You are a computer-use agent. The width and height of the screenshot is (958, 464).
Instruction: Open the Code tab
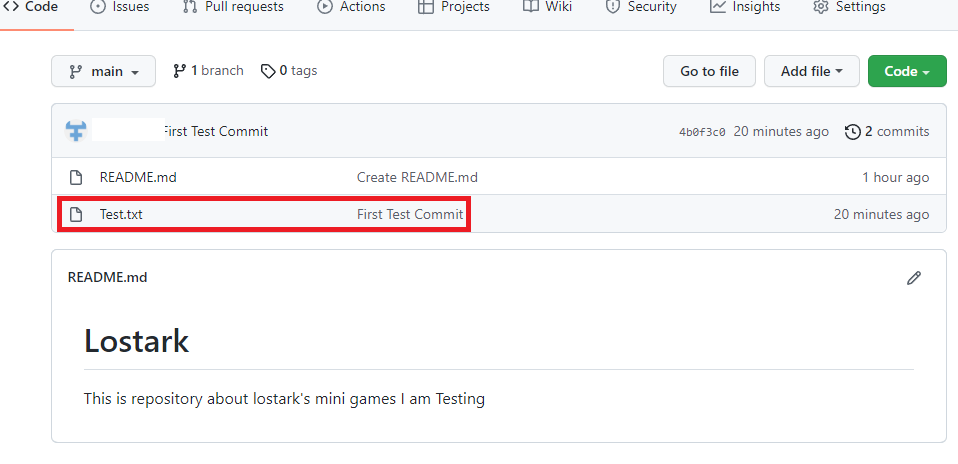pos(31,7)
